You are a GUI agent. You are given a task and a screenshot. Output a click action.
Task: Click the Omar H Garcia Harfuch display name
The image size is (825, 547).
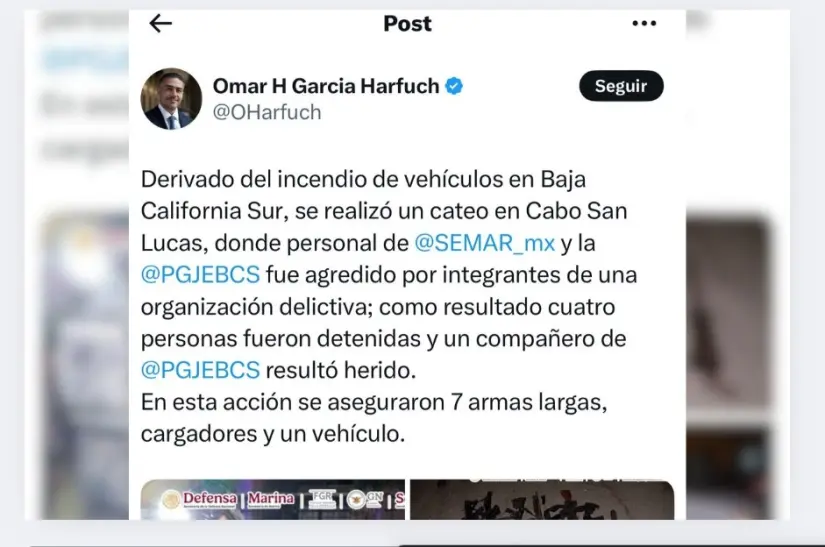(x=326, y=86)
